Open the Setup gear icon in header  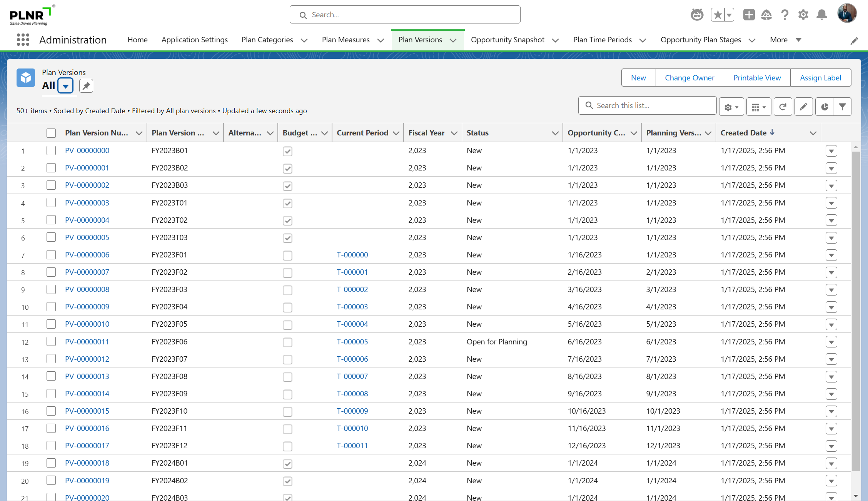803,15
